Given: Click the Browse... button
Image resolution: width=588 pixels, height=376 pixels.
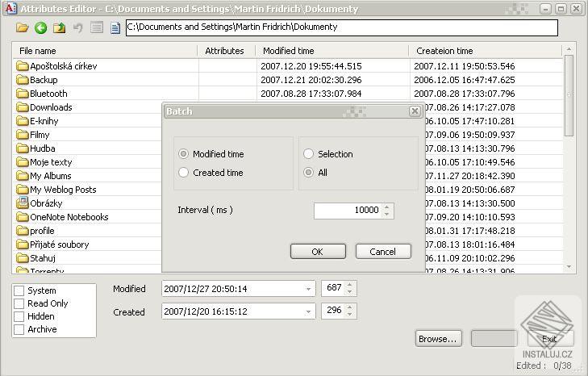Looking at the screenshot, I should pos(438,339).
